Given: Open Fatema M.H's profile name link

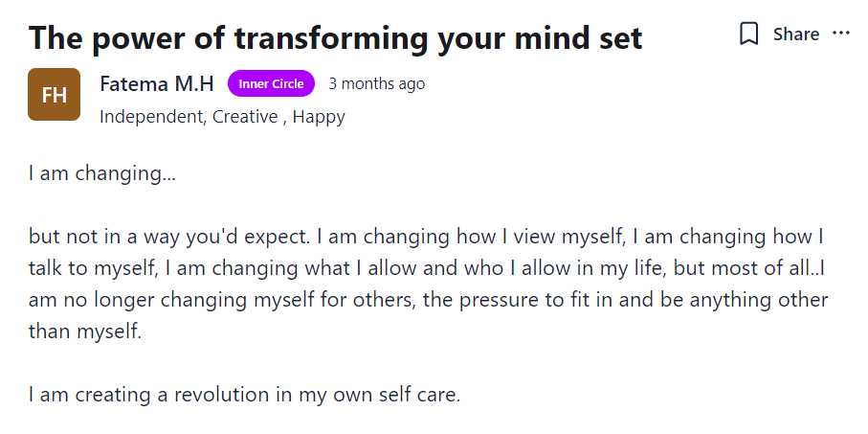Looking at the screenshot, I should [158, 84].
